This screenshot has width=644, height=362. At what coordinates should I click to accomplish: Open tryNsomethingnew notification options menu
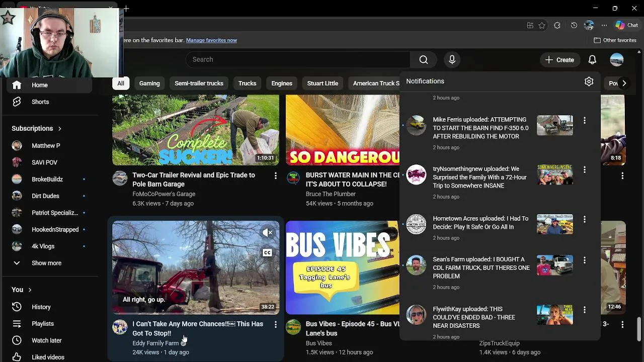pos(584,170)
